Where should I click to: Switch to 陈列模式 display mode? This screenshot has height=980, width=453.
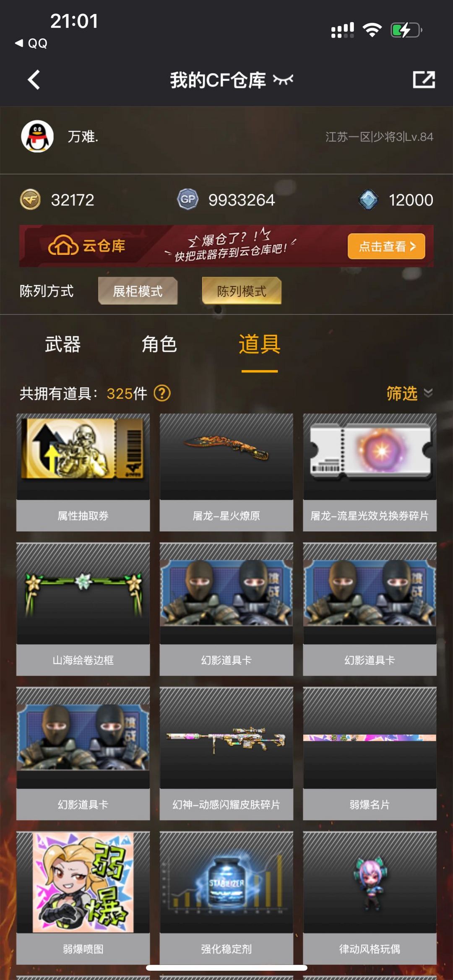pos(242,291)
